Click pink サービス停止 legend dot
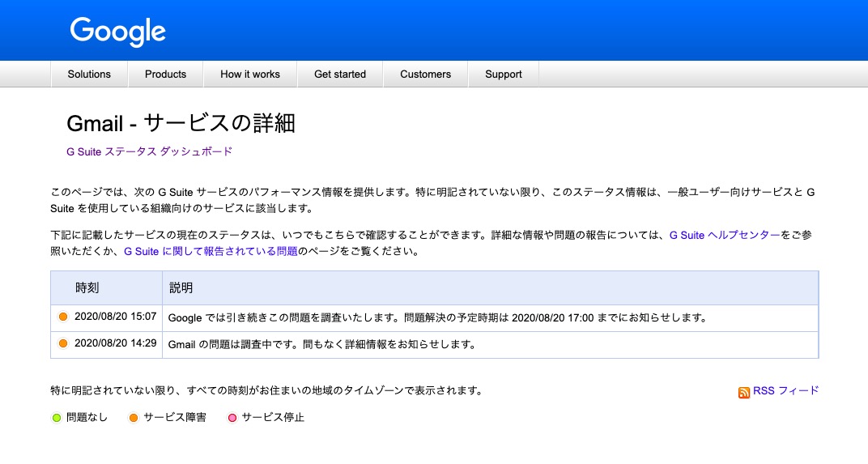Screen dimensions: 868x464 pos(232,418)
